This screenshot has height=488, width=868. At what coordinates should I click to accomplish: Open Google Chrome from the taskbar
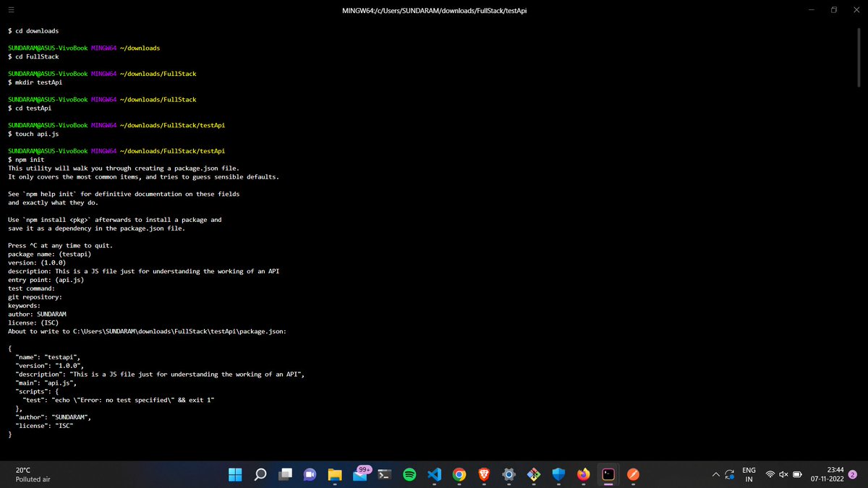point(459,474)
